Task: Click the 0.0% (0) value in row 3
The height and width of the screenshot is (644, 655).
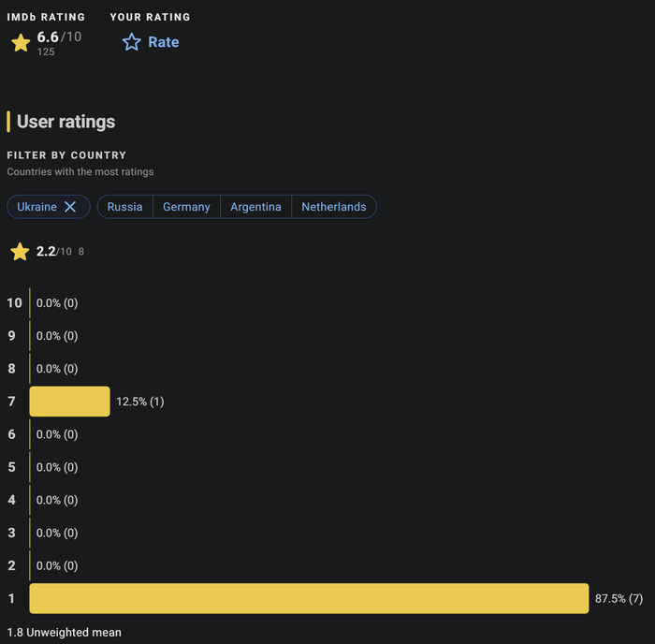Action: tap(57, 533)
